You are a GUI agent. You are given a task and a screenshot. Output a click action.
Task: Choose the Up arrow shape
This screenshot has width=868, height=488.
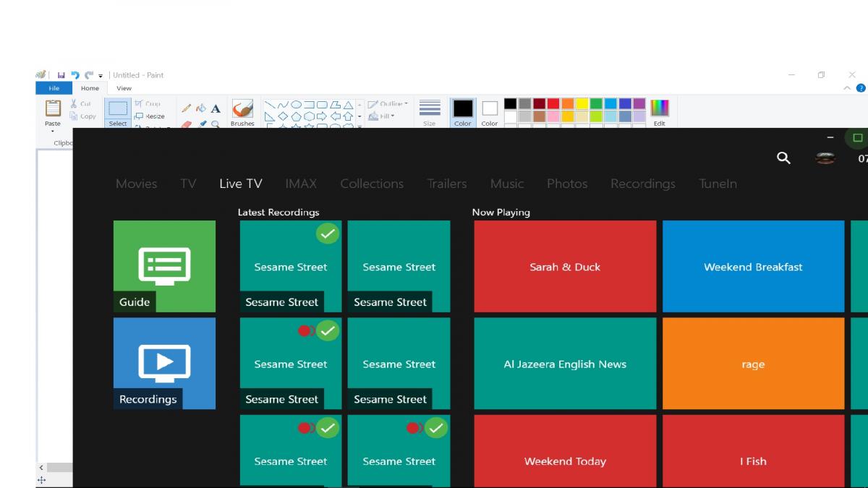pos(348,116)
